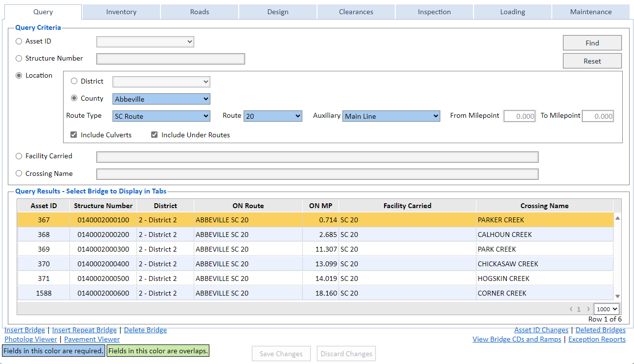Click the next page arrow in pager
The width and height of the screenshot is (634, 364).
(x=588, y=309)
